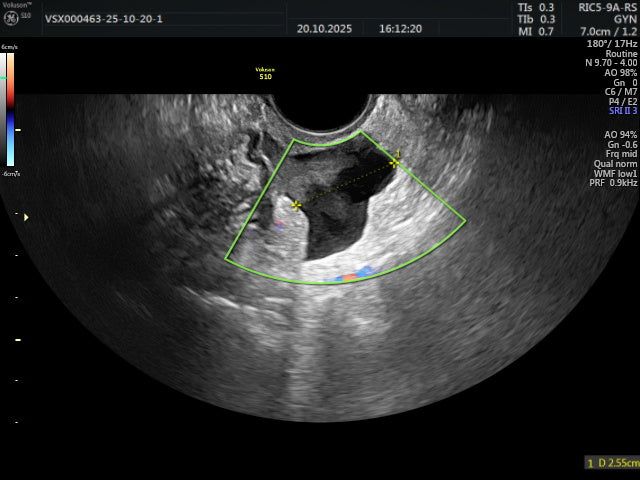640x480 pixels.
Task: Click the GE logo icon
Action: pos(11,18)
